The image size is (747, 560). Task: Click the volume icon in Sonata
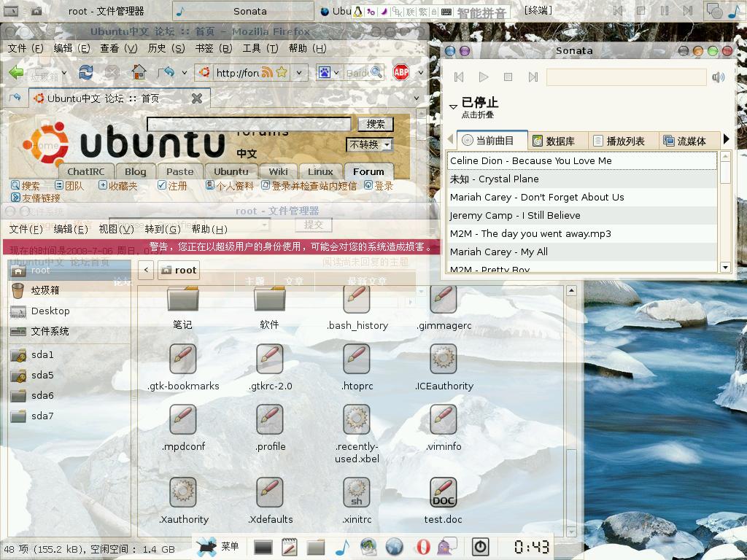click(719, 77)
